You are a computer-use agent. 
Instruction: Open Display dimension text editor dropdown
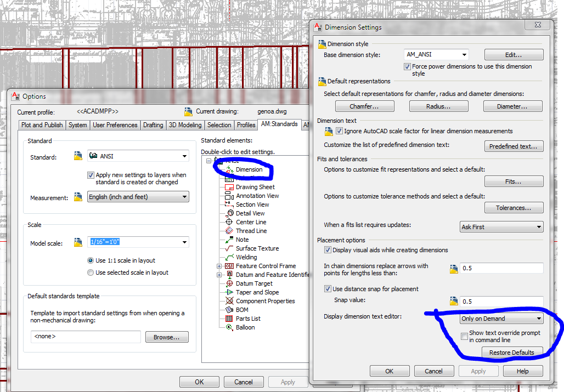click(501, 319)
